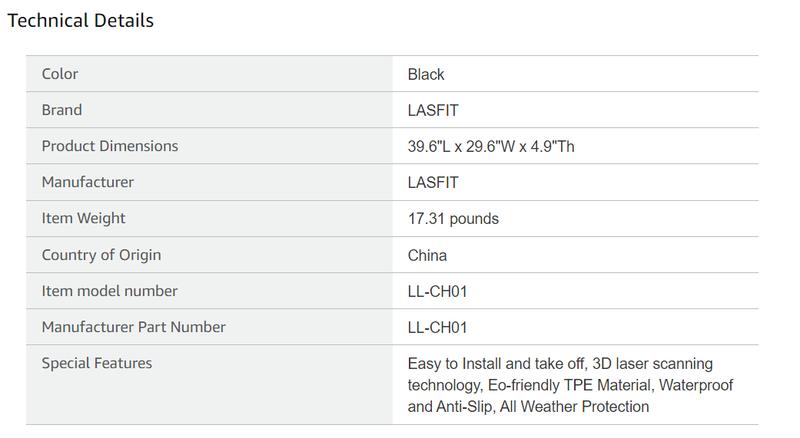Click the LL-CH01 value for Manufacturer Part Number
Image resolution: width=800 pixels, height=438 pixels.
click(x=438, y=327)
